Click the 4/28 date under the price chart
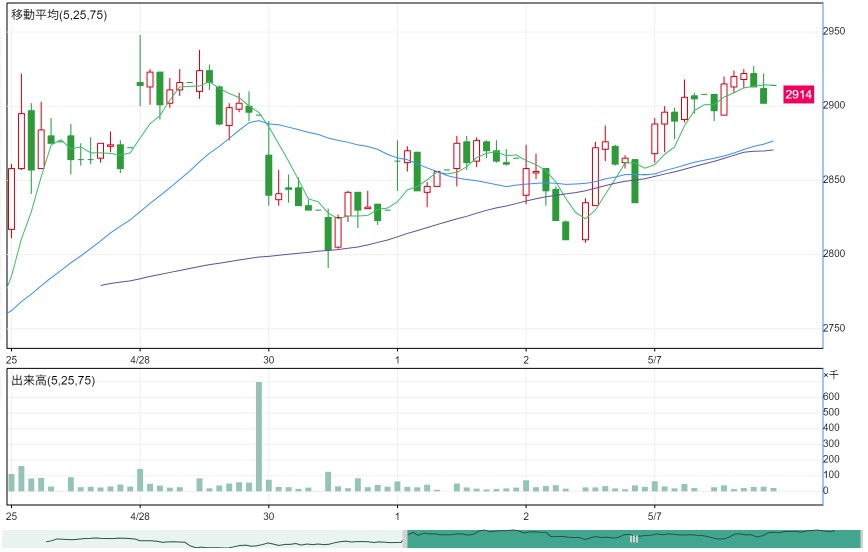The height and width of the screenshot is (552, 868). 140,360
